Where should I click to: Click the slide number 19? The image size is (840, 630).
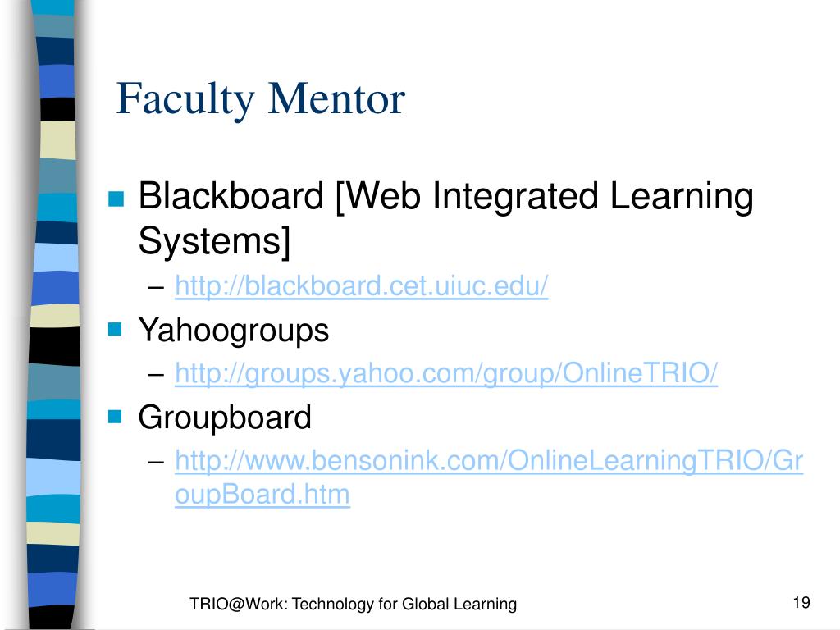point(801,603)
